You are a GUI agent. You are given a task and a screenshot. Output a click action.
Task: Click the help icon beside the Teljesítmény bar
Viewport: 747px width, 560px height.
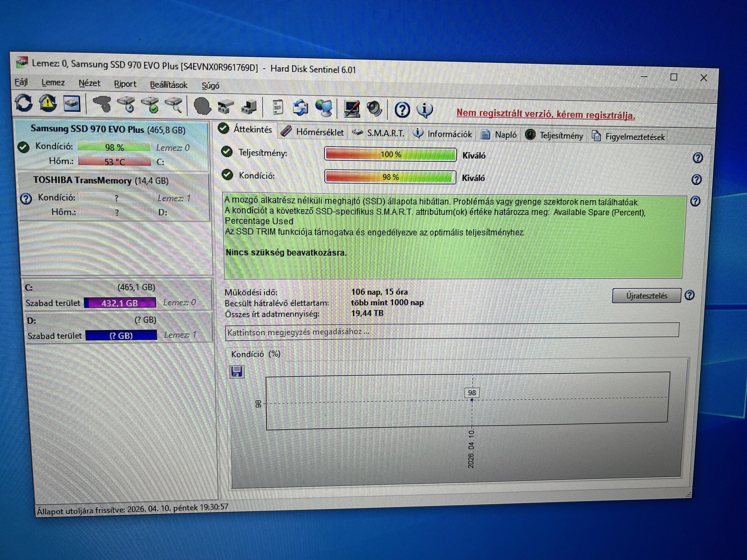pyautogui.click(x=697, y=158)
